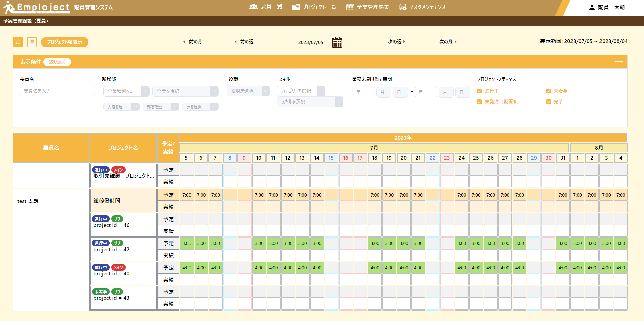Click the 次の週 right arrow
Viewport: 644px width, 321px height.
(404, 42)
